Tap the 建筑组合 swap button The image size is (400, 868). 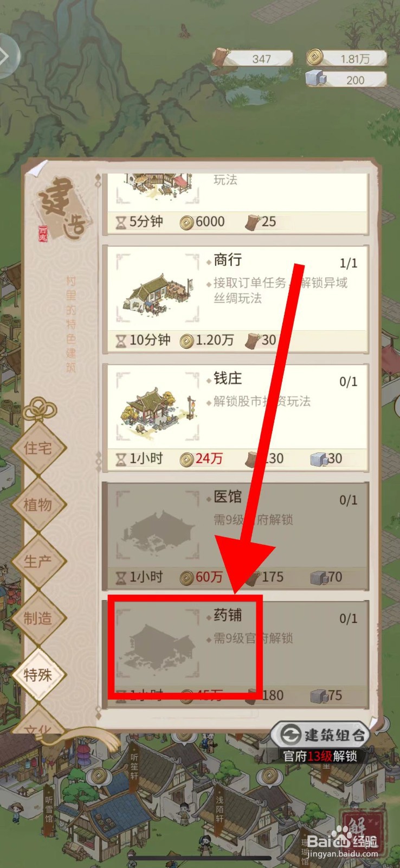click(x=320, y=735)
